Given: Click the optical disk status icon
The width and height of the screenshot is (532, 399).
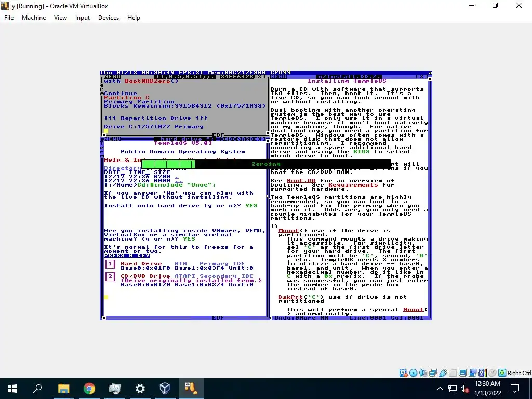Looking at the screenshot, I should (413, 373).
